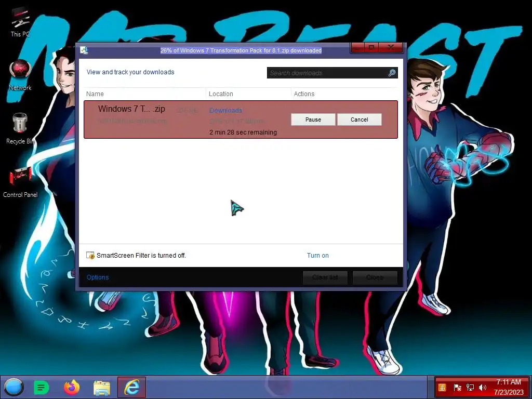Open the Control Panel desktop icon
The image size is (532, 399).
tap(20, 182)
